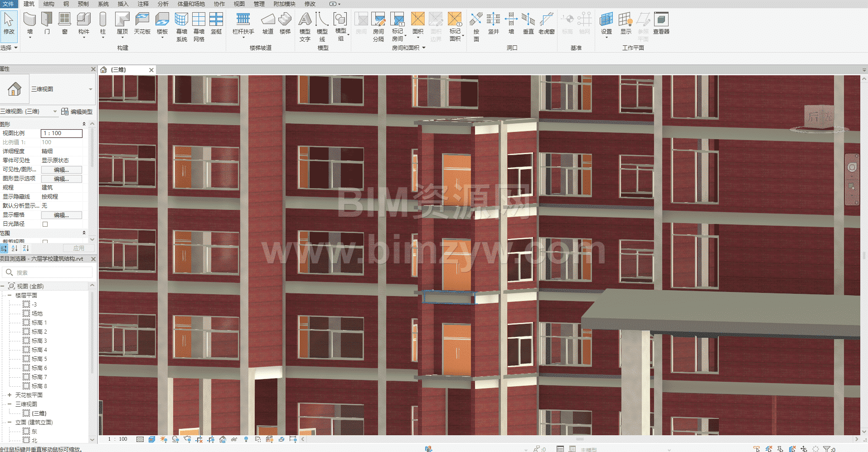868x452 pixels.
Task: Click the view scale 1 : 100 control
Action: (117, 439)
